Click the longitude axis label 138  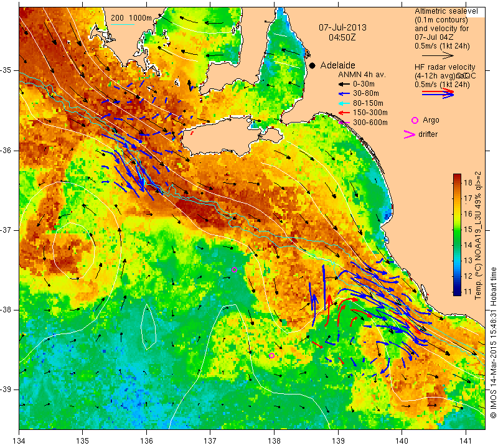coord(274,441)
